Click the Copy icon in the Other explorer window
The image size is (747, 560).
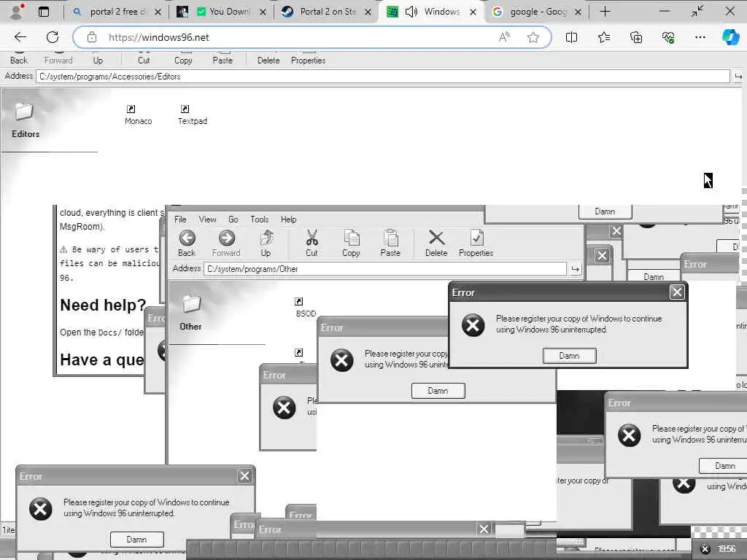(352, 238)
